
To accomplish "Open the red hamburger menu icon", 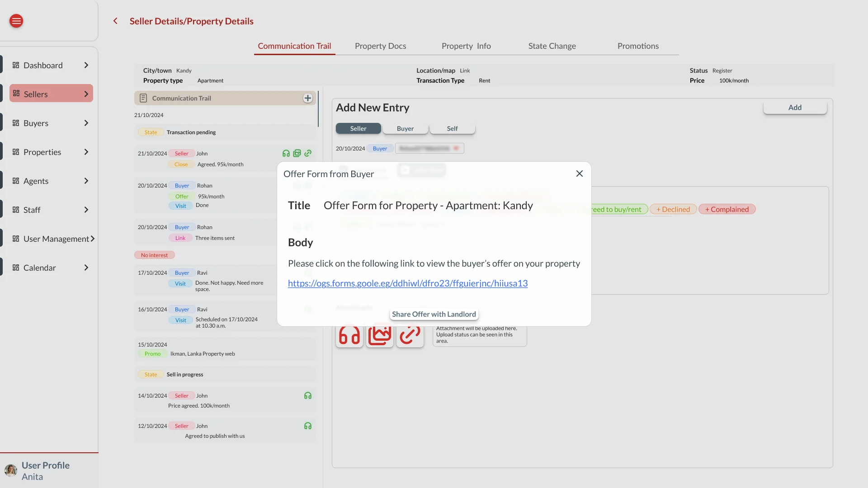I will point(16,21).
